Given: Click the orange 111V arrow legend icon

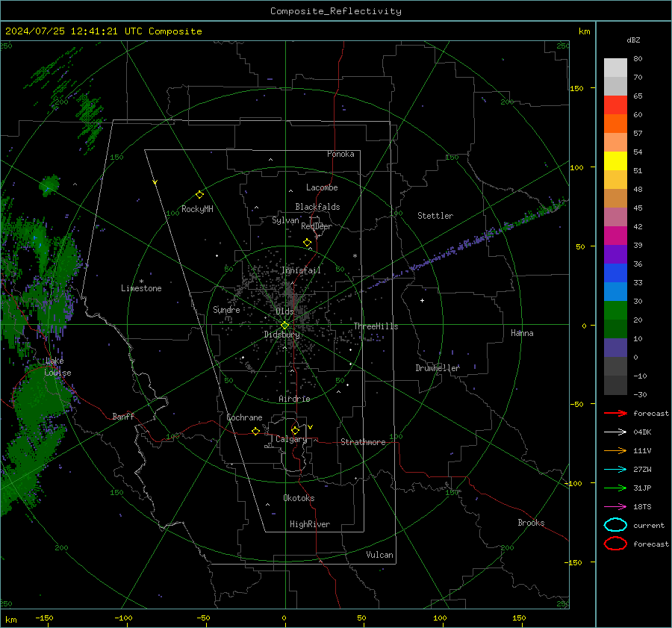Looking at the screenshot, I should (615, 450).
